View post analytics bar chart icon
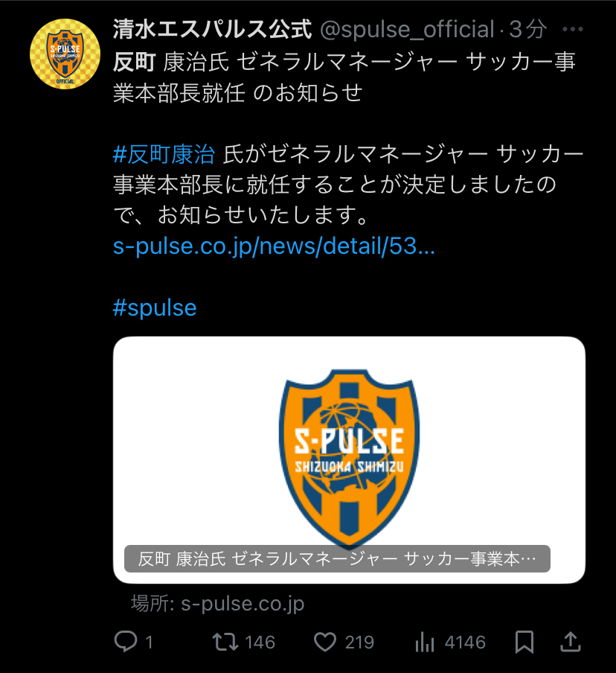 (425, 642)
